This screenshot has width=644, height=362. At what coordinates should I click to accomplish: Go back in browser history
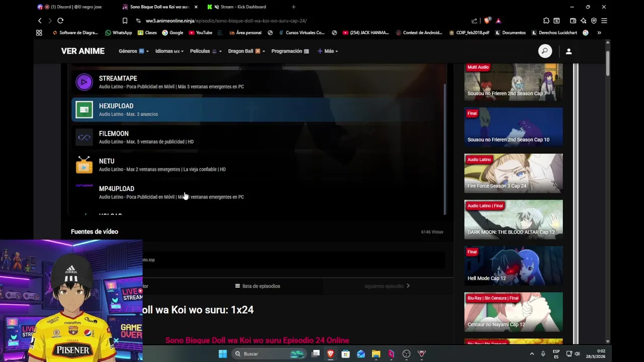coord(40,21)
